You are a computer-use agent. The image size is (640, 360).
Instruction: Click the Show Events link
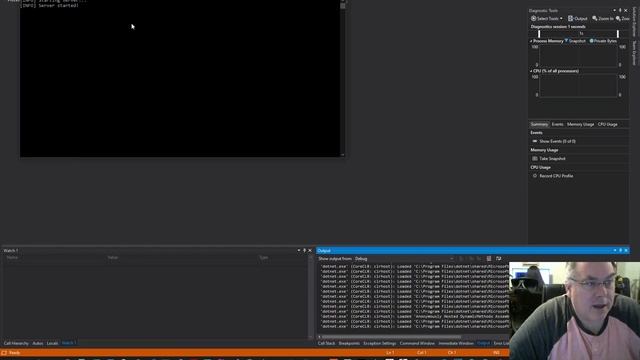tap(557, 141)
